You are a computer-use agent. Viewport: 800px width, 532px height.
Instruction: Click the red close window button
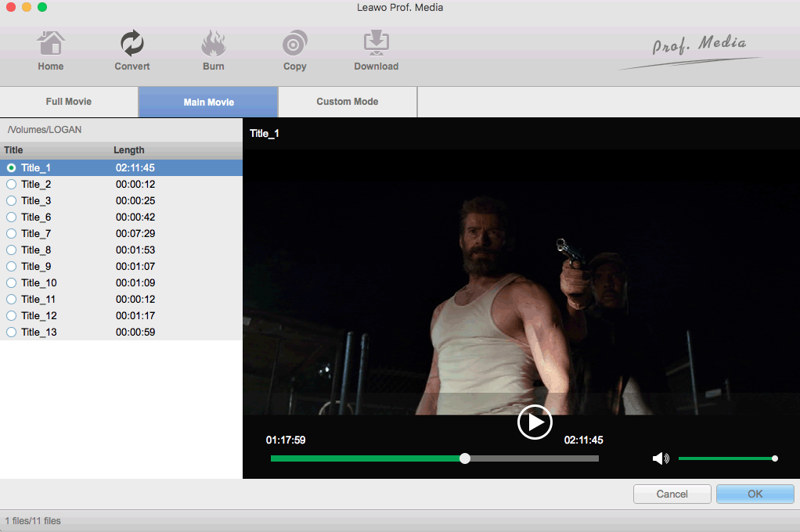[11, 7]
